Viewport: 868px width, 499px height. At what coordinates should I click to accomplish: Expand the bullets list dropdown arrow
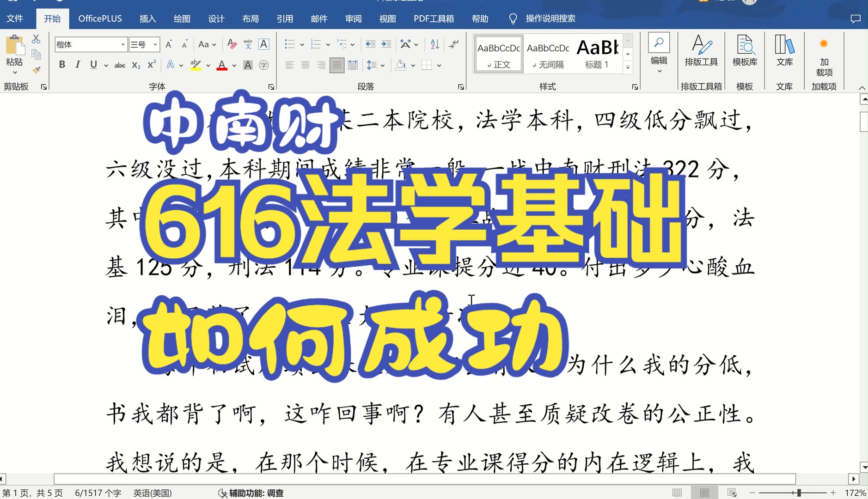coord(302,44)
